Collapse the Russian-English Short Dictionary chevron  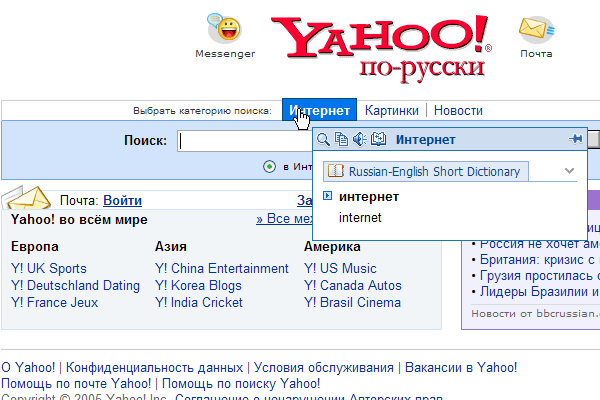(x=569, y=171)
